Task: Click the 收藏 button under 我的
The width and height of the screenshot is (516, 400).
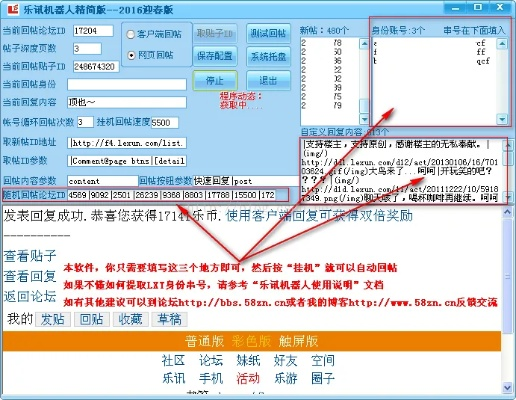Action: (x=131, y=319)
